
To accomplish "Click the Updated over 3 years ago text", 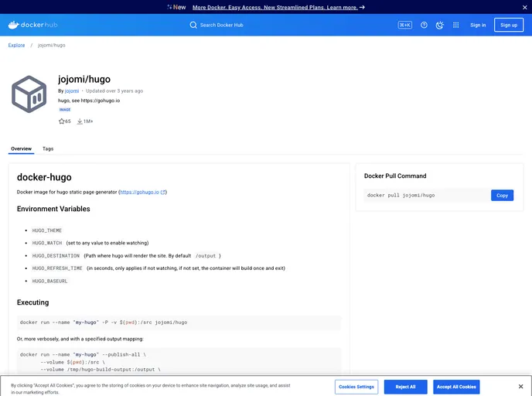I will (x=114, y=91).
